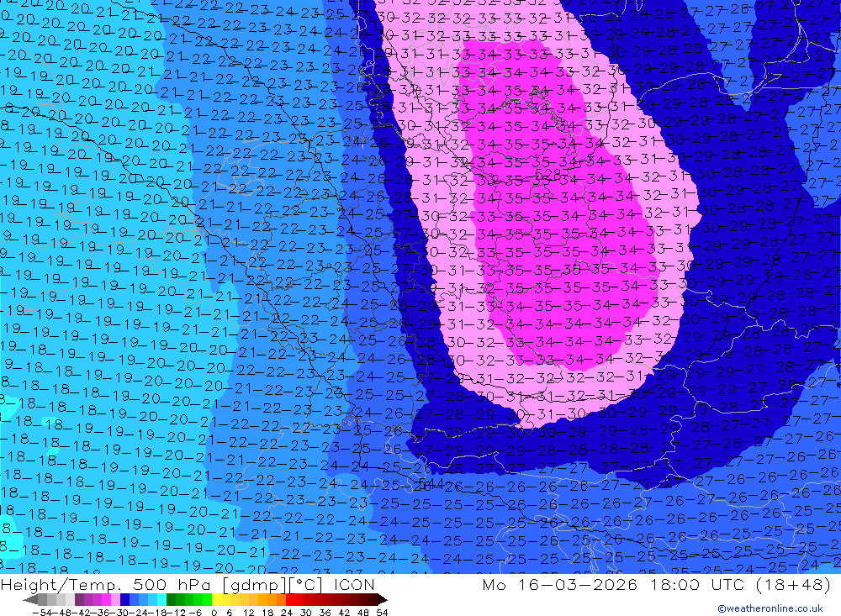Viewport: 841px width, 616px height.
Task: Pick the bright red 24 legend swatch
Action: 290,599
